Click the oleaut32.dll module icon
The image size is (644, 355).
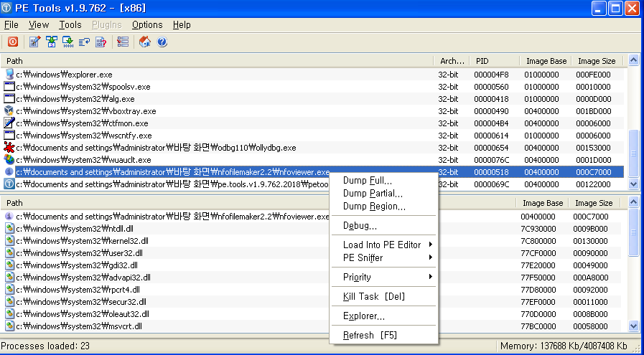[9, 314]
